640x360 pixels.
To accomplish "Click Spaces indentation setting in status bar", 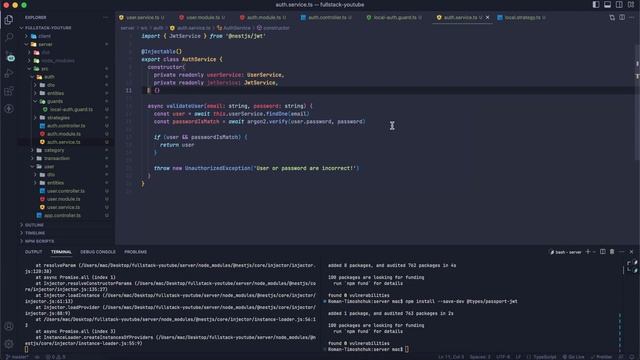I will (480, 357).
